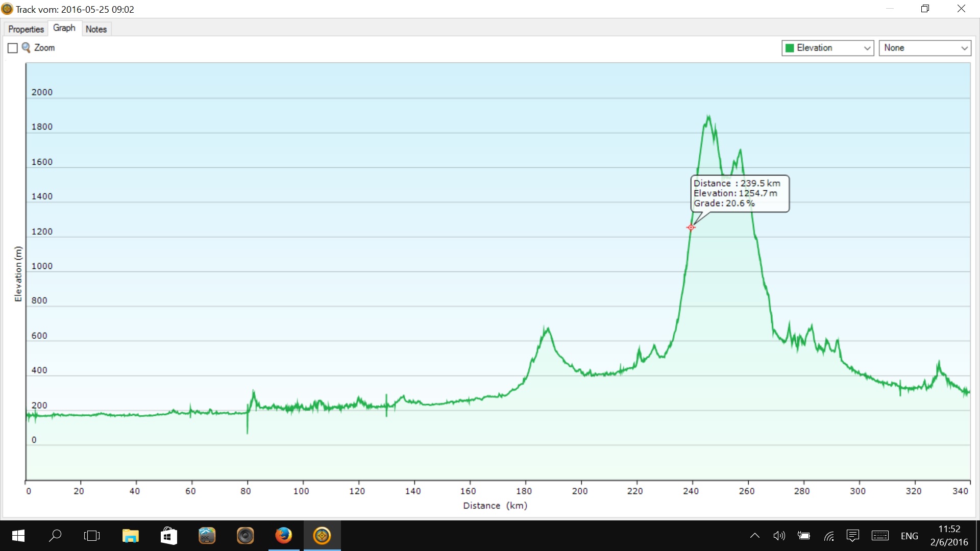
Task: Open the Action Center notifications
Action: pyautogui.click(x=852, y=536)
